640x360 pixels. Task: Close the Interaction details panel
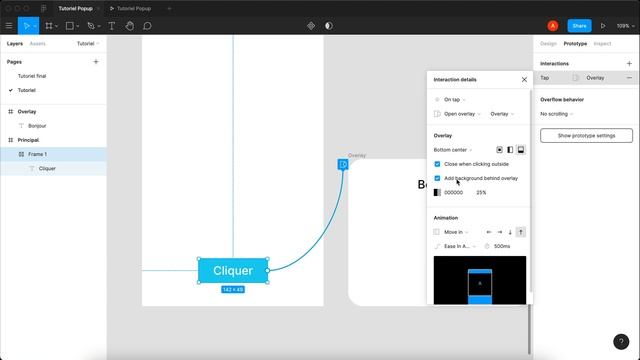click(x=524, y=80)
